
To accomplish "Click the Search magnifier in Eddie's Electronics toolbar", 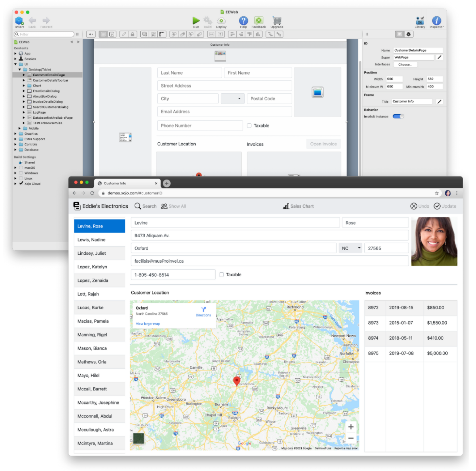I will pos(138,206).
